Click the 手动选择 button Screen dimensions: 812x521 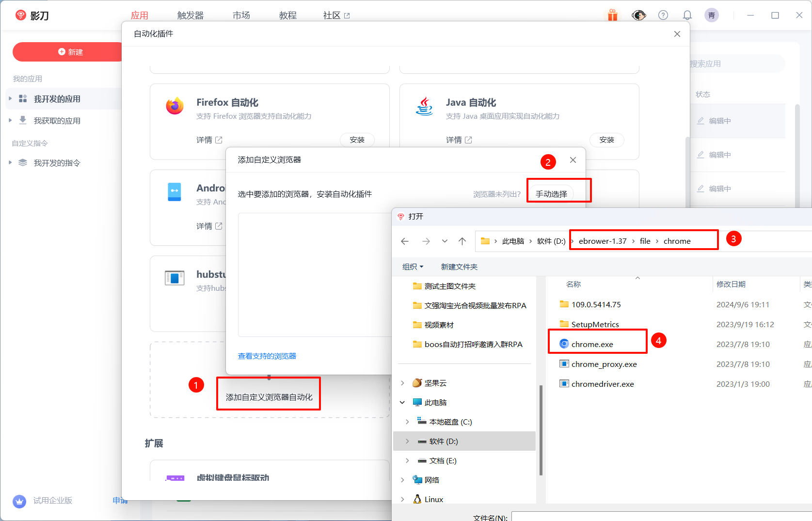point(551,194)
